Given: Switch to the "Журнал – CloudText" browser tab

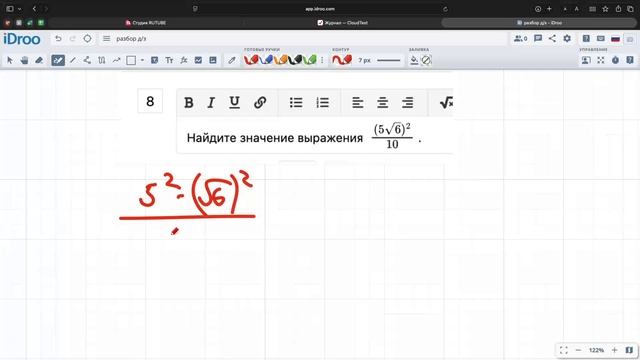Looking at the screenshot, I should (342, 23).
